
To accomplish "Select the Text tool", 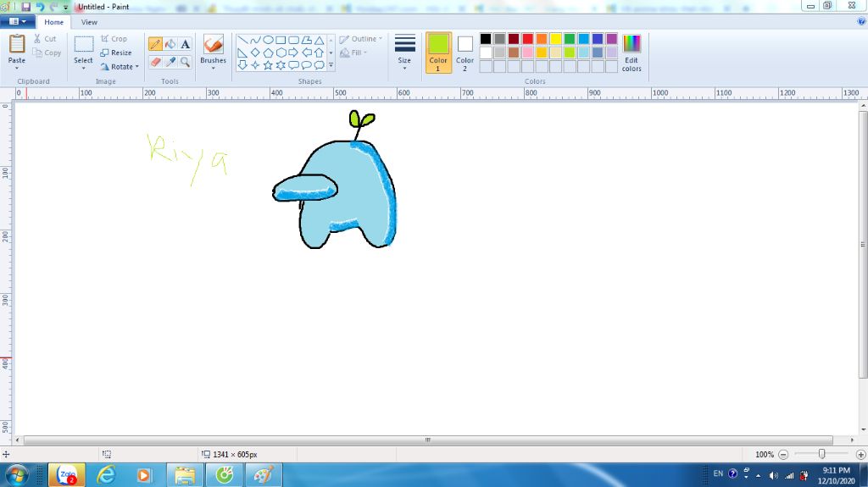I will 186,44.
